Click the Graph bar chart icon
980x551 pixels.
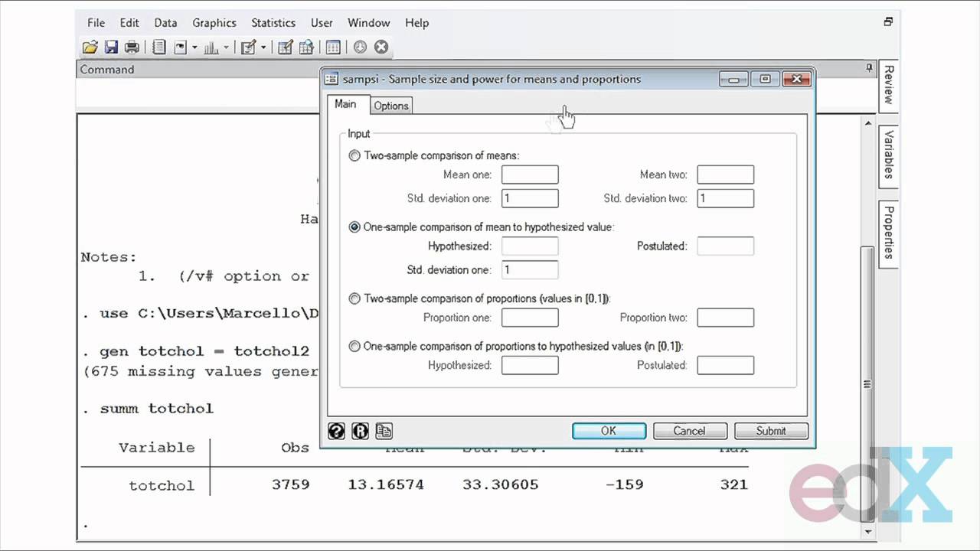point(211,47)
